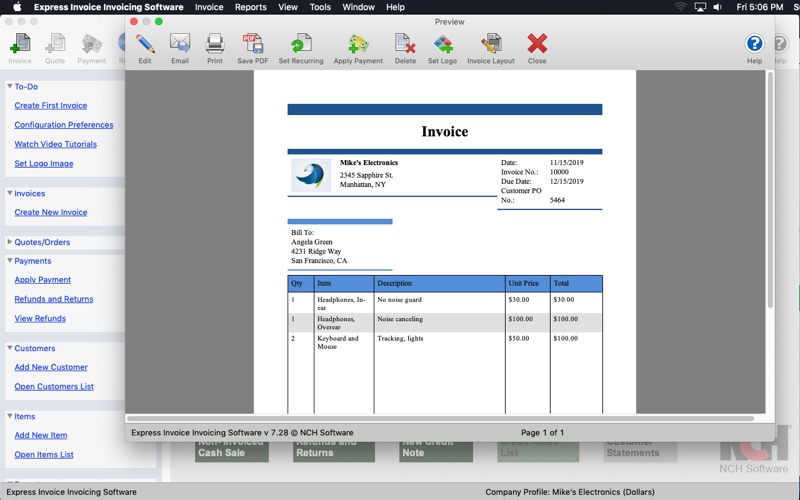
Task: Click the 'Mike's Electronics' invoice heading
Action: click(369, 162)
